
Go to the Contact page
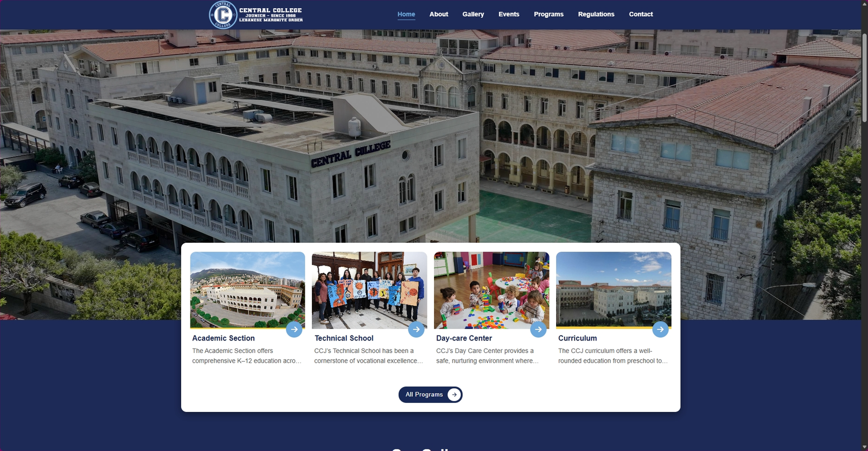pyautogui.click(x=641, y=14)
